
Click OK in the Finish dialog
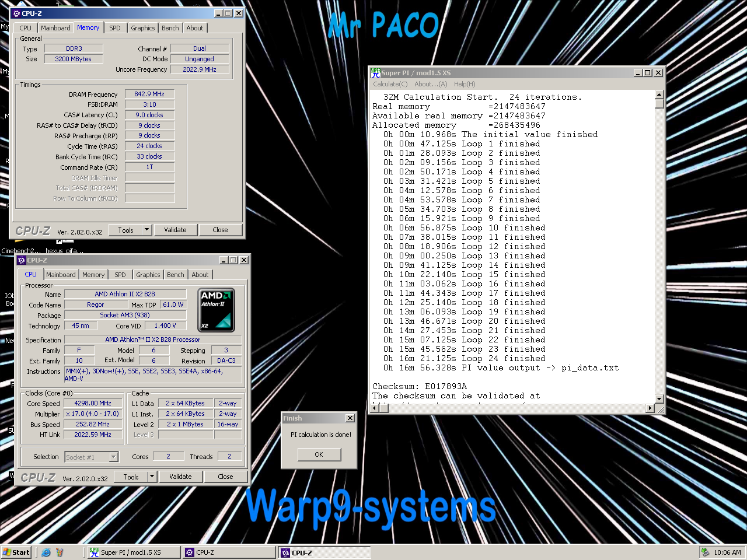tap(319, 454)
